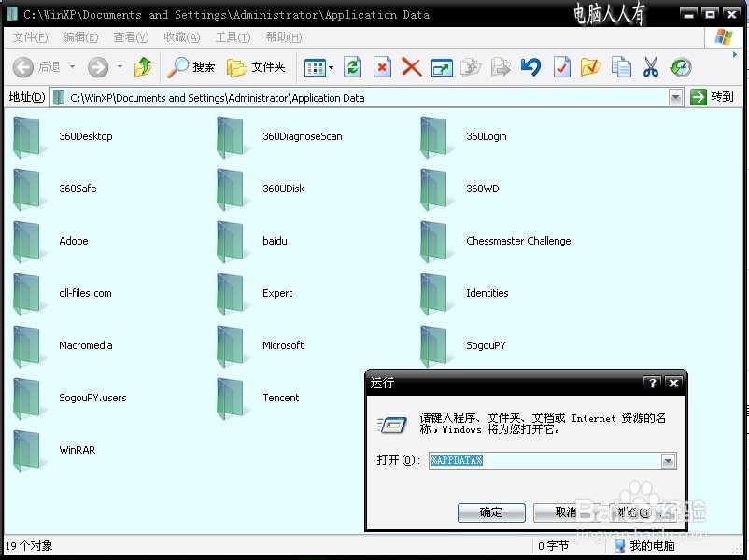The height and width of the screenshot is (560, 749).
Task: Click the greyed Move To icon
Action: pyautogui.click(x=471, y=67)
